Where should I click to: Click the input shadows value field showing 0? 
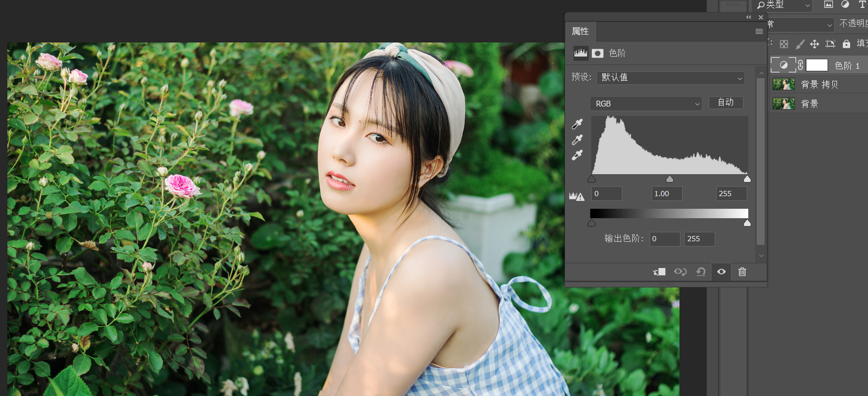pyautogui.click(x=606, y=194)
